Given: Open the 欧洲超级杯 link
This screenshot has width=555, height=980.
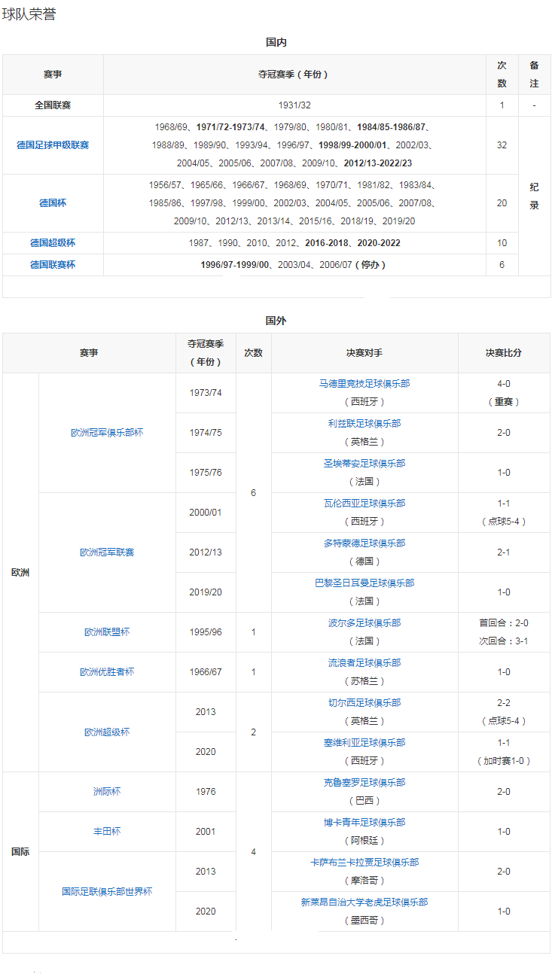Looking at the screenshot, I should (x=107, y=732).
